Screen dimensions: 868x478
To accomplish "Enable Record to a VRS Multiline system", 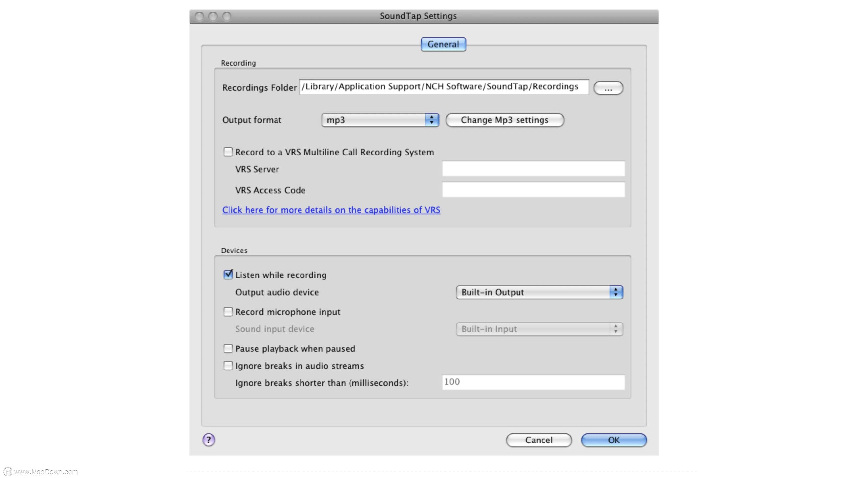I will pos(228,152).
